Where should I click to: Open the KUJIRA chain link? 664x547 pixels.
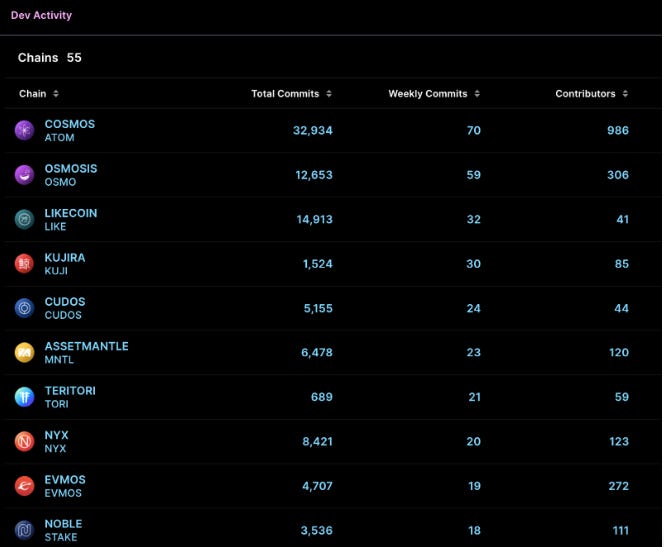coord(65,257)
